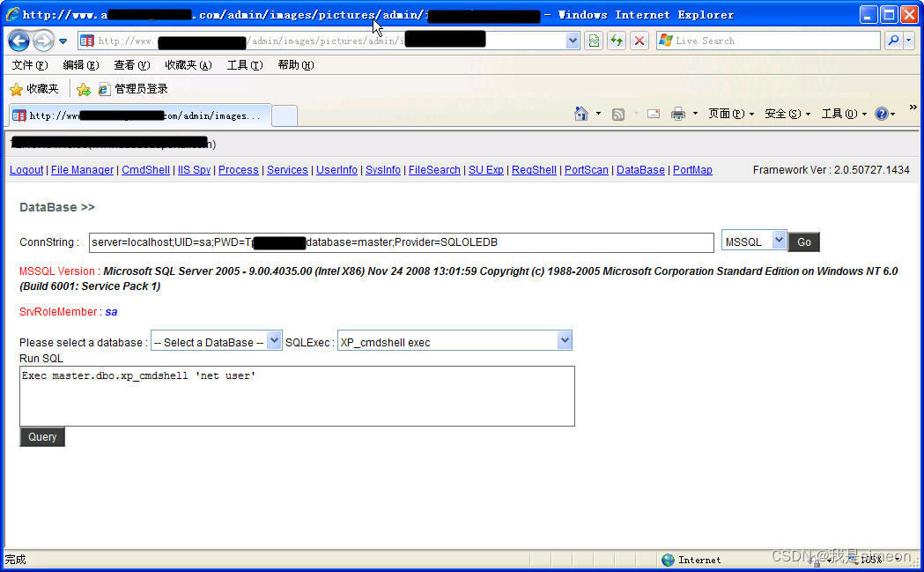Screen dimensions: 924x572
Task: Open the 编辑(E) menu
Action: click(x=81, y=65)
